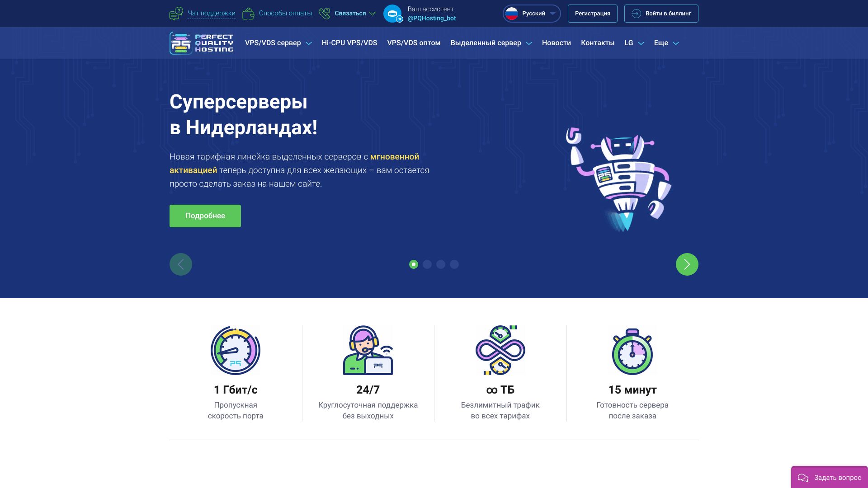Screen dimensions: 868x488
Task: Select the fourth slide indicator dot
Action: (454, 264)
